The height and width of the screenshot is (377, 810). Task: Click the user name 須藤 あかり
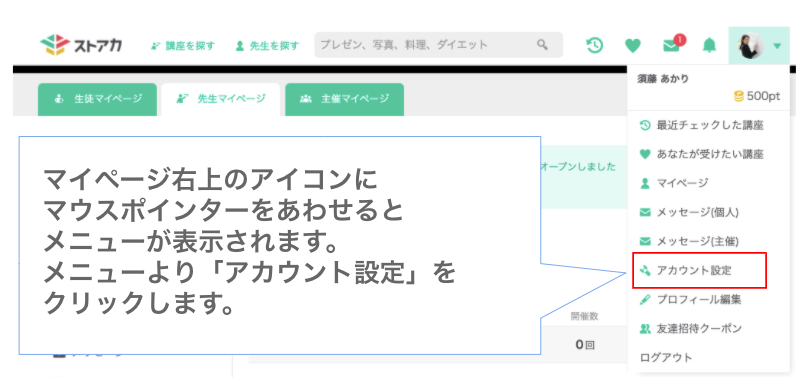tap(663, 79)
